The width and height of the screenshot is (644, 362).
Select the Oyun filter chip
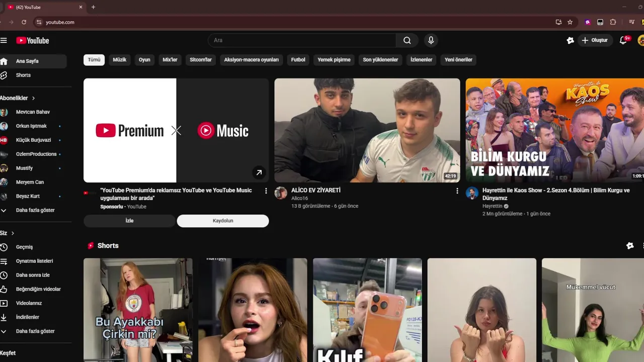(x=144, y=60)
